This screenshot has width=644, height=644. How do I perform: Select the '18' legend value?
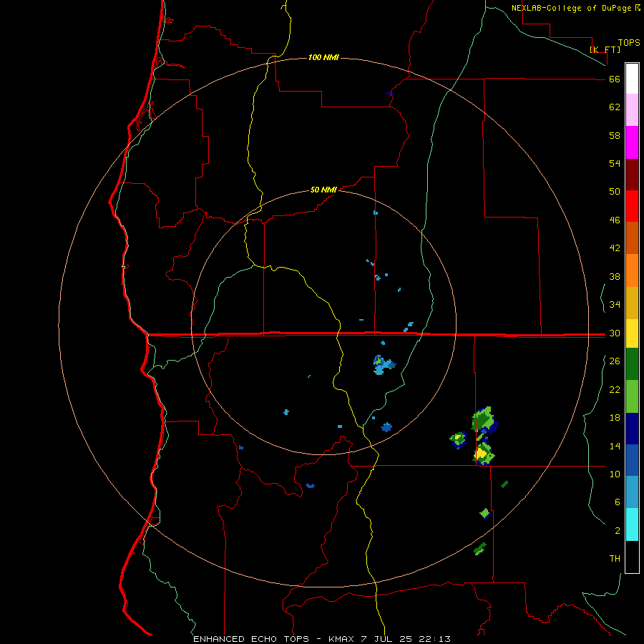coord(615,418)
